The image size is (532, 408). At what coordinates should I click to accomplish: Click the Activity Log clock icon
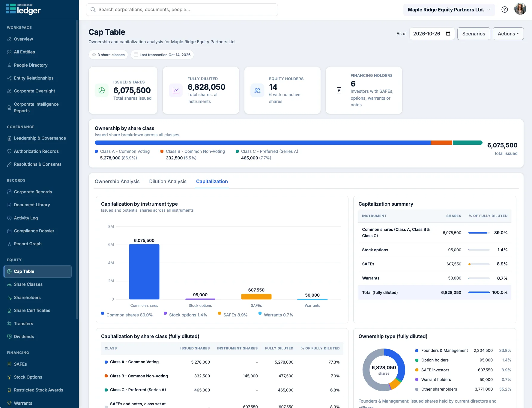point(9,218)
